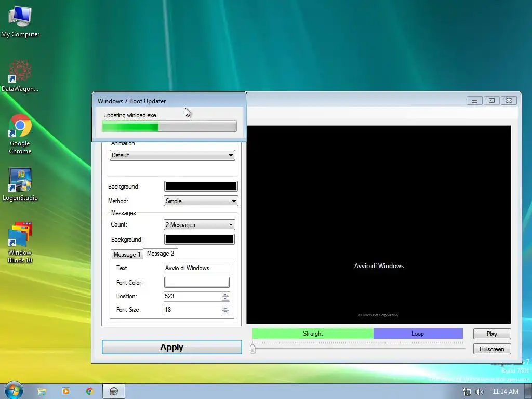Click the purple Loop animation segment
532x399 pixels.
point(418,334)
